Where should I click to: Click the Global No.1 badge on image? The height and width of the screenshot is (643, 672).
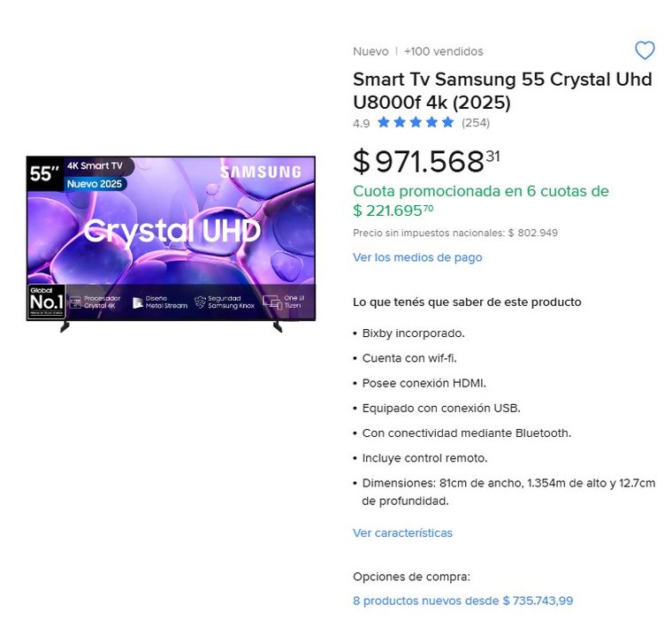46,302
